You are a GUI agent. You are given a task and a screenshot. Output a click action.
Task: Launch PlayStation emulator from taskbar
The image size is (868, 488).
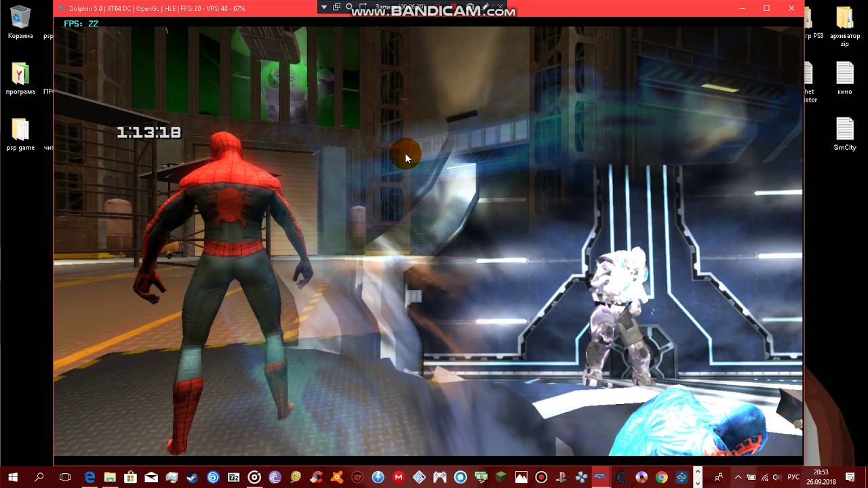pyautogui.click(x=561, y=477)
